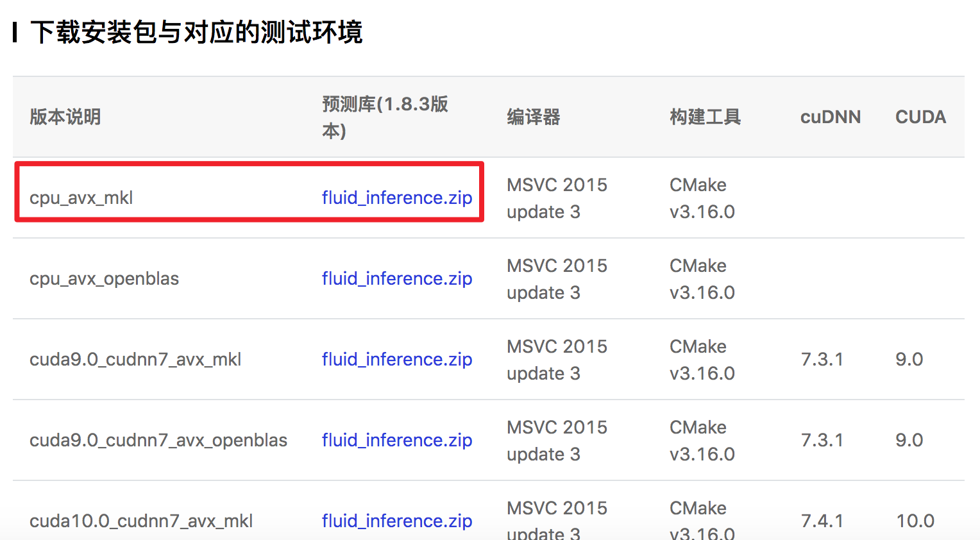Select the cuDNN value 7.3.1 for cuda9.0
This screenshot has height=540, width=980.
click(x=823, y=359)
